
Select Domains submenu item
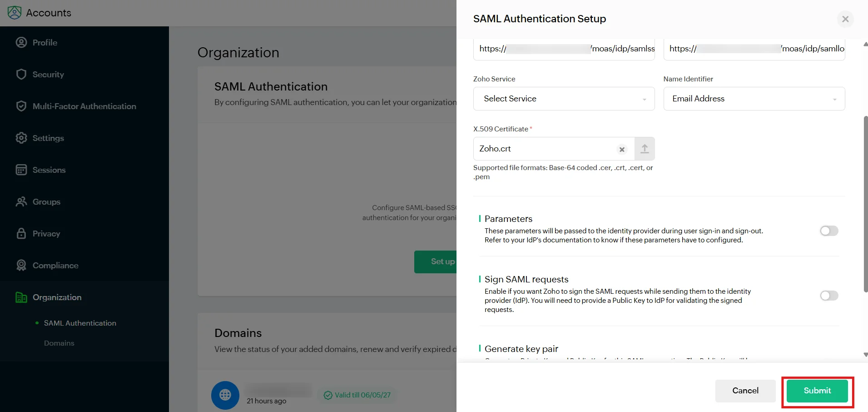click(59, 343)
